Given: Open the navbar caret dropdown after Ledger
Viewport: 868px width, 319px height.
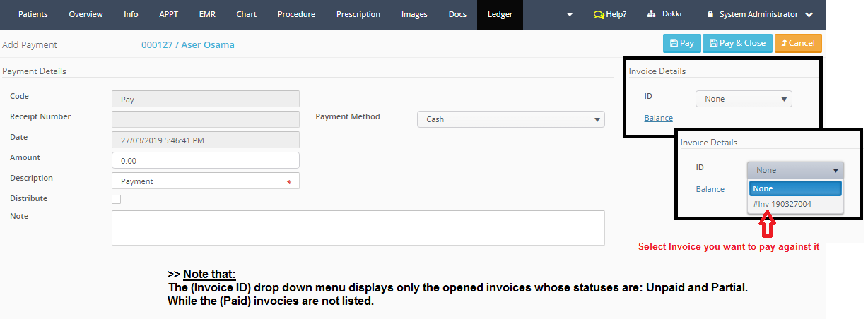Looking at the screenshot, I should pyautogui.click(x=571, y=15).
